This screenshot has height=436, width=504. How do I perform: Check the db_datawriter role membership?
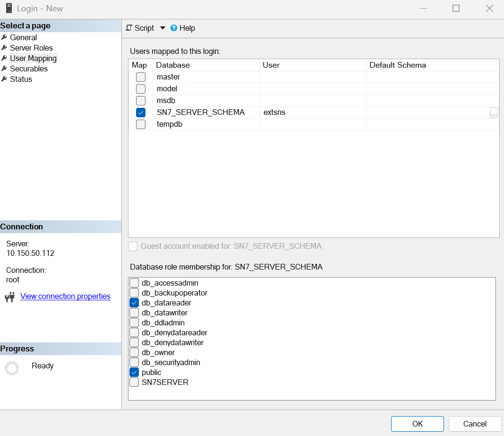click(x=134, y=313)
